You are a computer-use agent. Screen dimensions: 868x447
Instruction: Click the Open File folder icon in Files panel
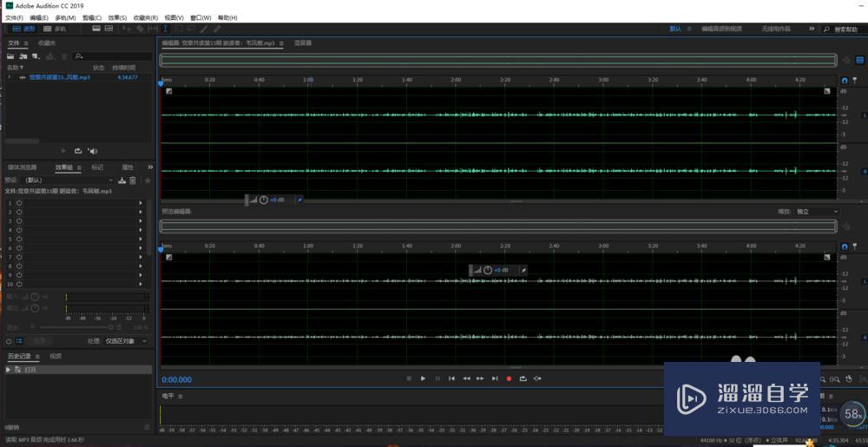(x=10, y=56)
